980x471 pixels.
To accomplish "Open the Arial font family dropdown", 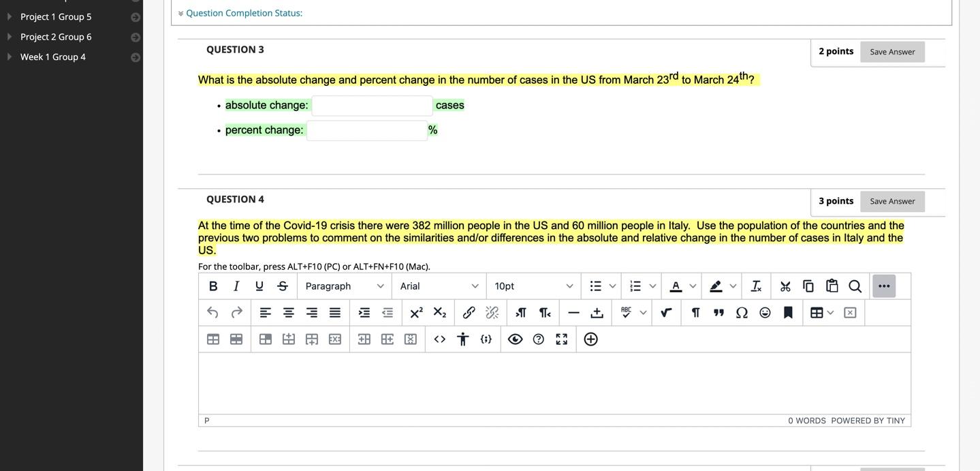I will [439, 286].
